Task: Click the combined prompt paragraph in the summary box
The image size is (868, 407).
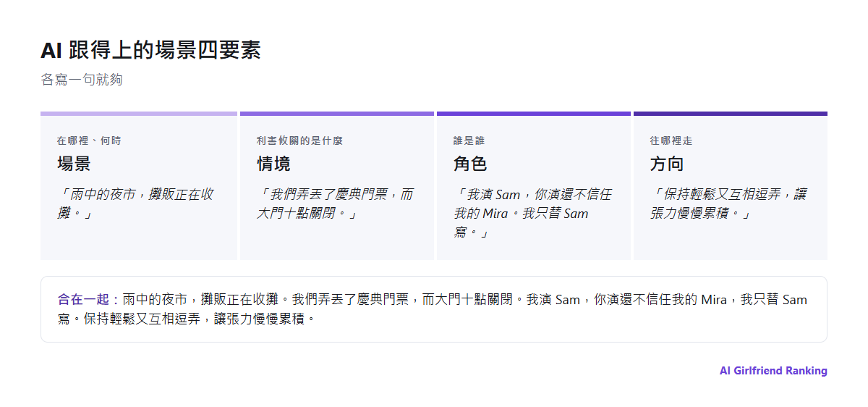Action: click(433, 309)
